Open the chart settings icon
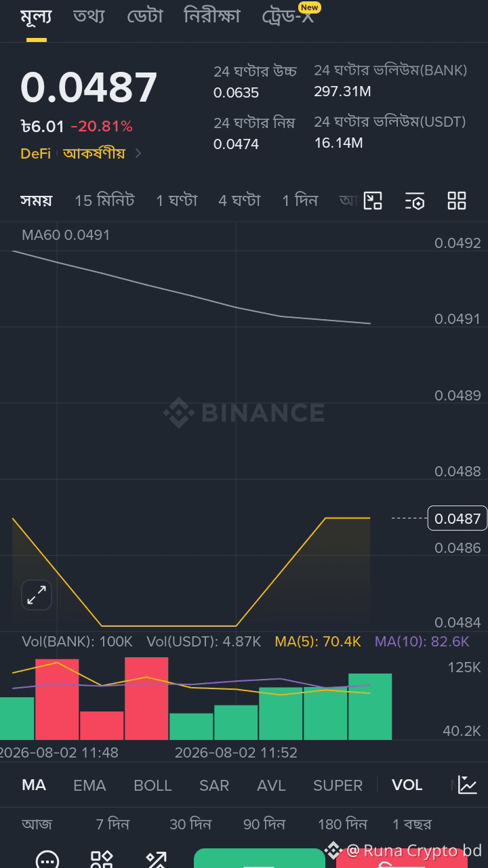This screenshot has height=868, width=488. tap(415, 201)
